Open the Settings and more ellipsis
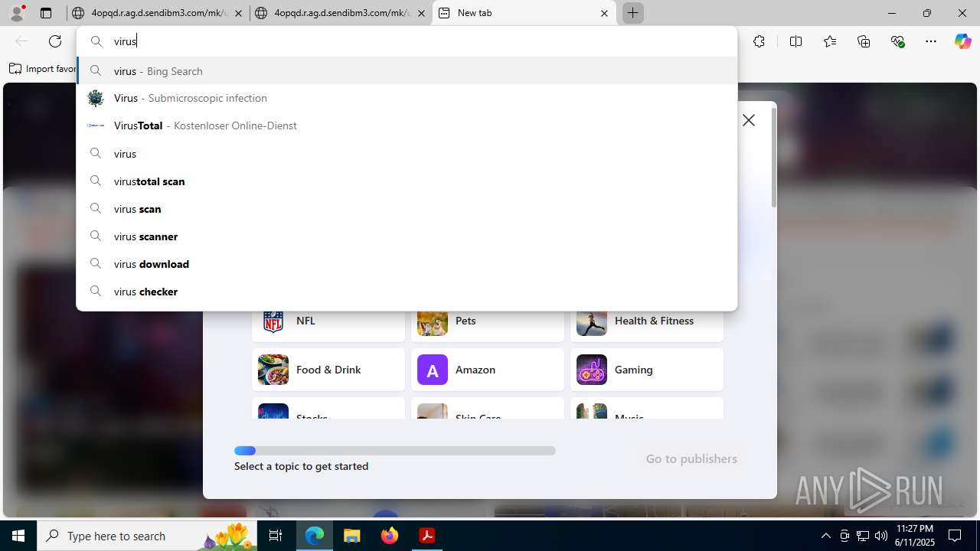980x551 pixels. pos(931,41)
